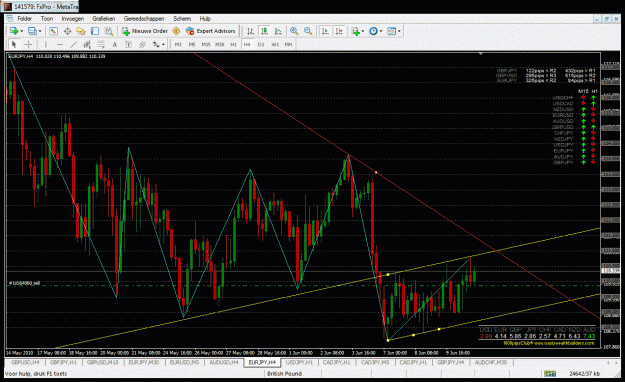Select the Fibonacci retracement tool
Image resolution: width=625 pixels, height=382 pixels.
tap(101, 44)
